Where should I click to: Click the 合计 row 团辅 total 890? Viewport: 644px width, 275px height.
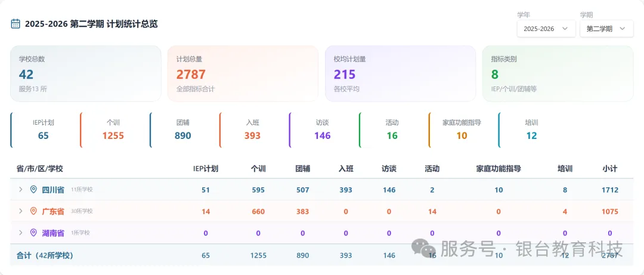click(x=303, y=255)
